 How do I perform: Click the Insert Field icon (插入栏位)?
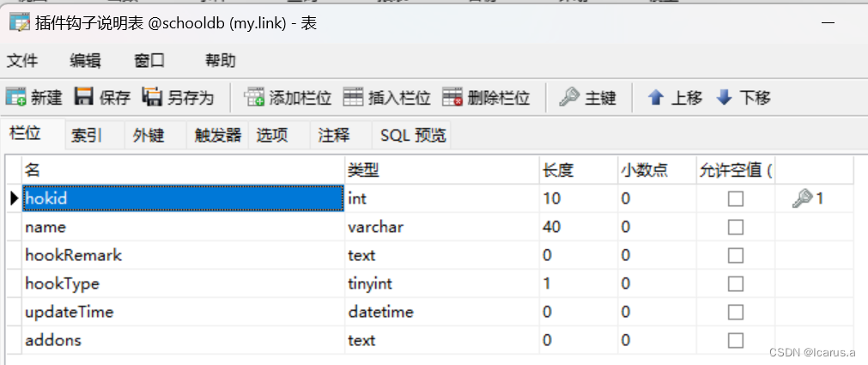[x=353, y=98]
